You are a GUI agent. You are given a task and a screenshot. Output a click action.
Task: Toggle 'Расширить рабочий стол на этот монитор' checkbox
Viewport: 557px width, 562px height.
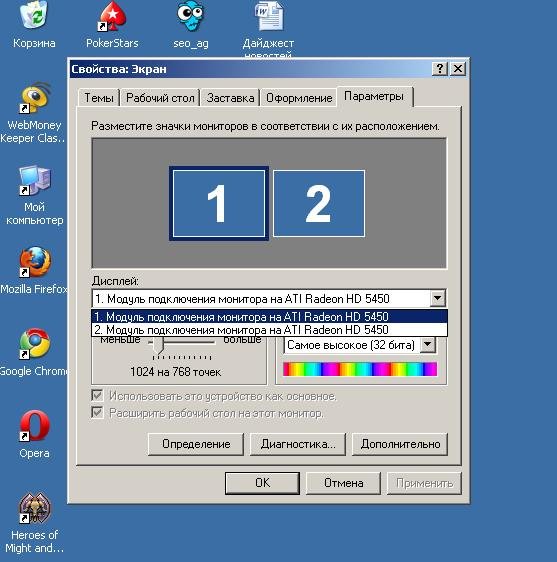(97, 412)
